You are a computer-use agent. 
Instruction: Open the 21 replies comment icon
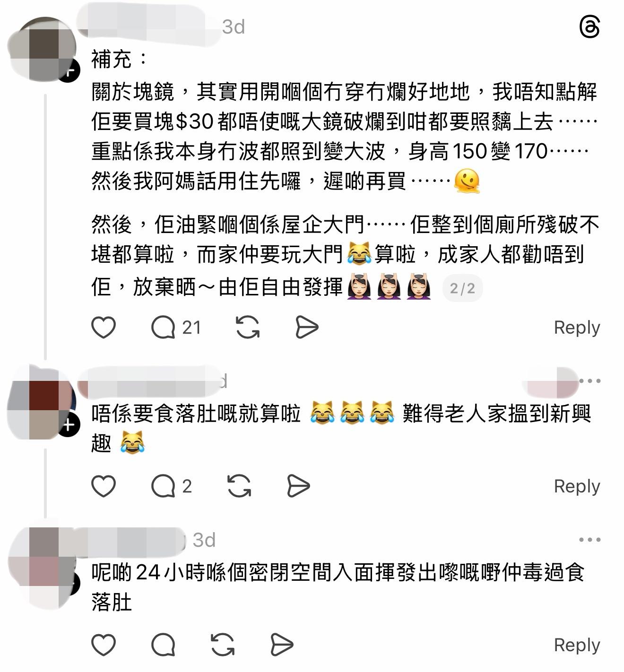click(176, 327)
